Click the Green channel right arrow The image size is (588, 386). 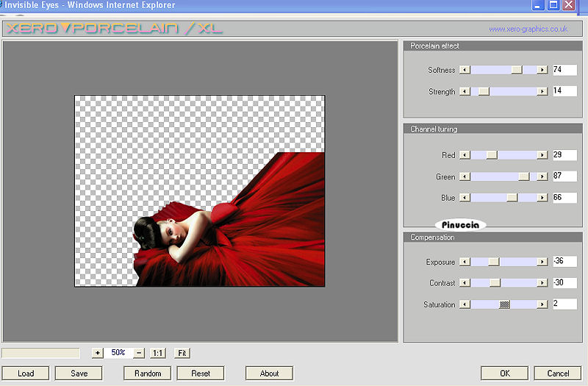coord(542,176)
